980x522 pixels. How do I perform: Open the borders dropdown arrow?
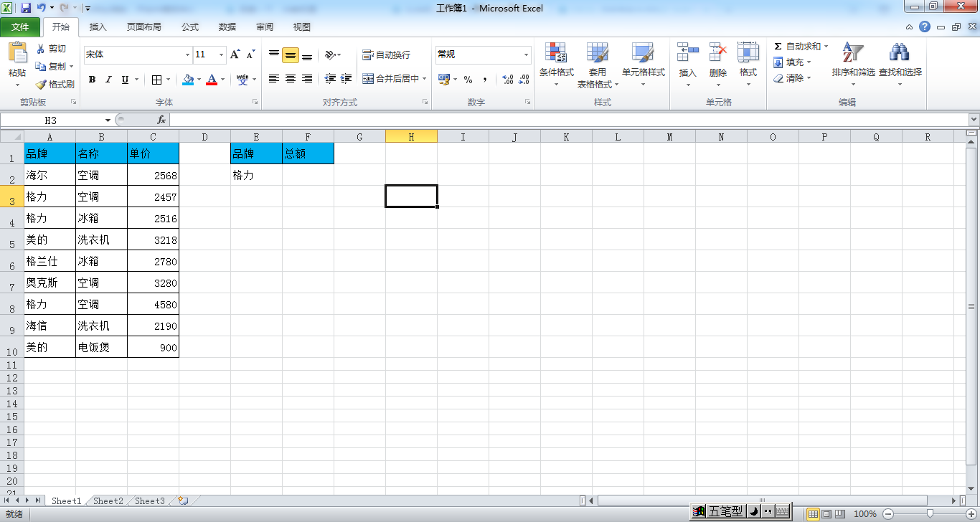pyautogui.click(x=169, y=80)
